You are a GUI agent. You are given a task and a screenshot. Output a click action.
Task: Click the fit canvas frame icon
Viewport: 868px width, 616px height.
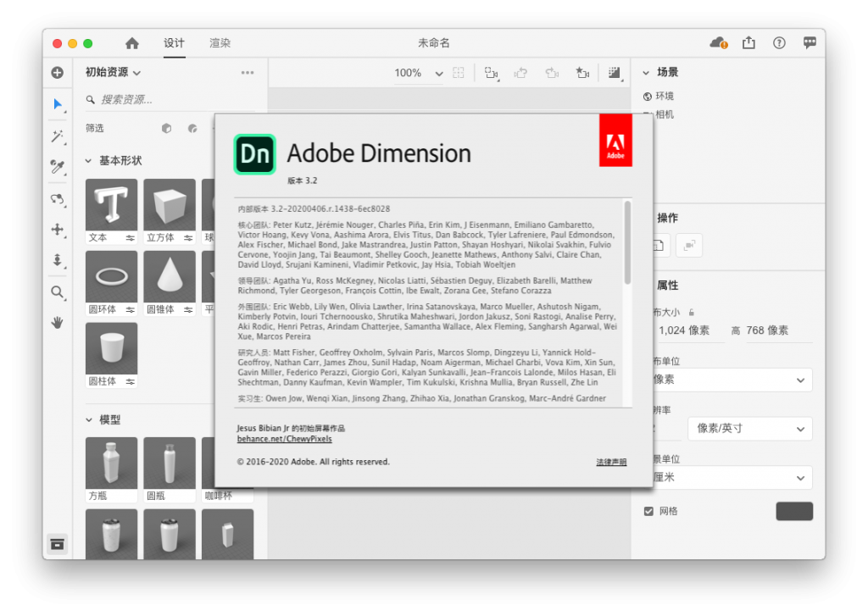(459, 73)
